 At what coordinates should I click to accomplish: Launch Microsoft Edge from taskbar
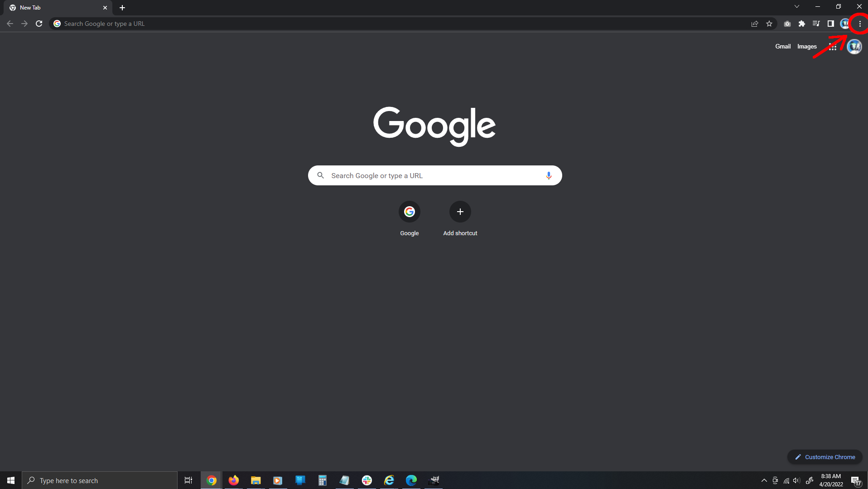click(x=411, y=480)
